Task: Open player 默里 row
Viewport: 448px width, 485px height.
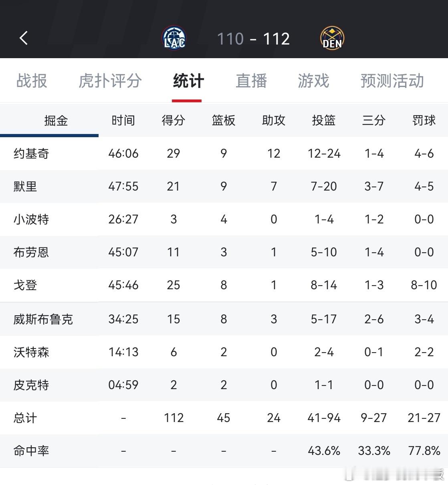Action: click(224, 186)
